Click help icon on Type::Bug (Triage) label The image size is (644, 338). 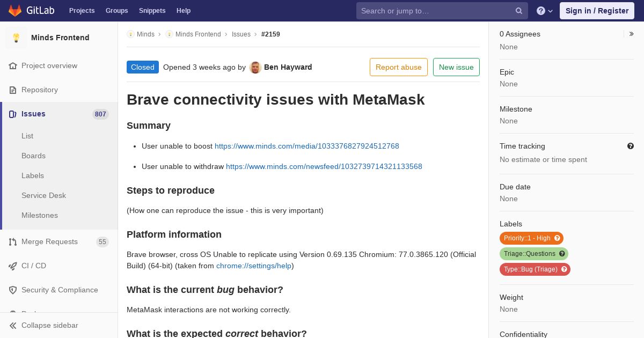[x=564, y=269]
